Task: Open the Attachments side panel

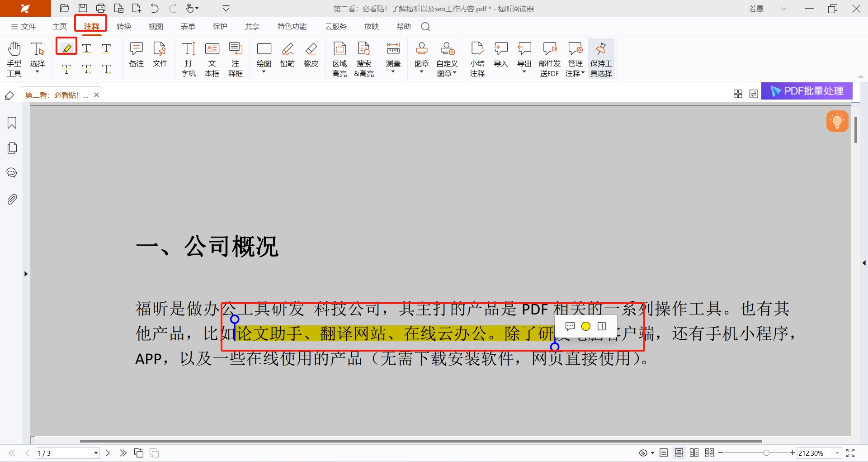Action: pos(12,199)
